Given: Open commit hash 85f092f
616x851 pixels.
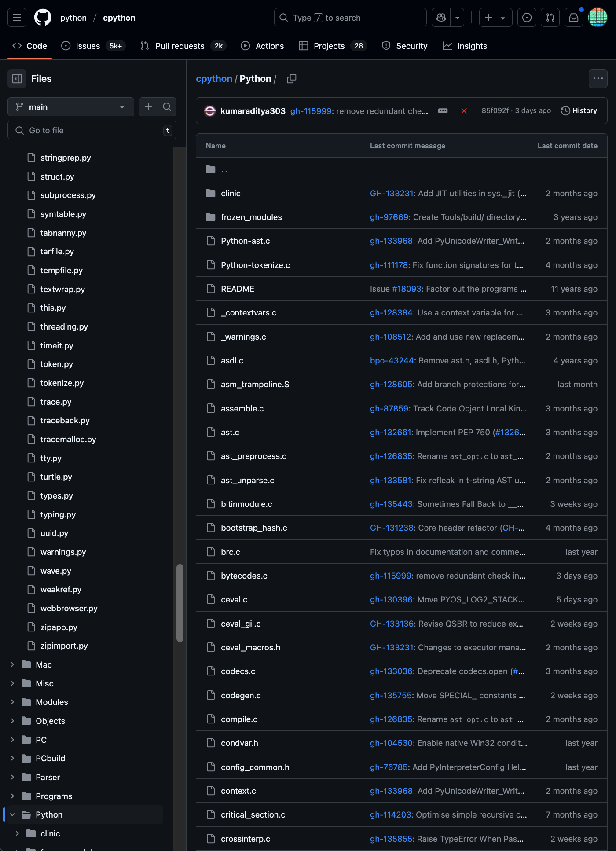Looking at the screenshot, I should [495, 111].
